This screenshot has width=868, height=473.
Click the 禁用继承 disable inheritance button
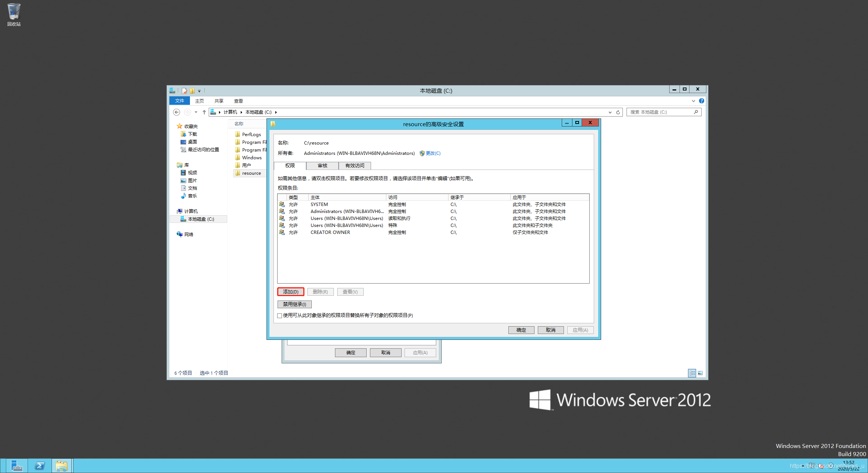pyautogui.click(x=294, y=304)
